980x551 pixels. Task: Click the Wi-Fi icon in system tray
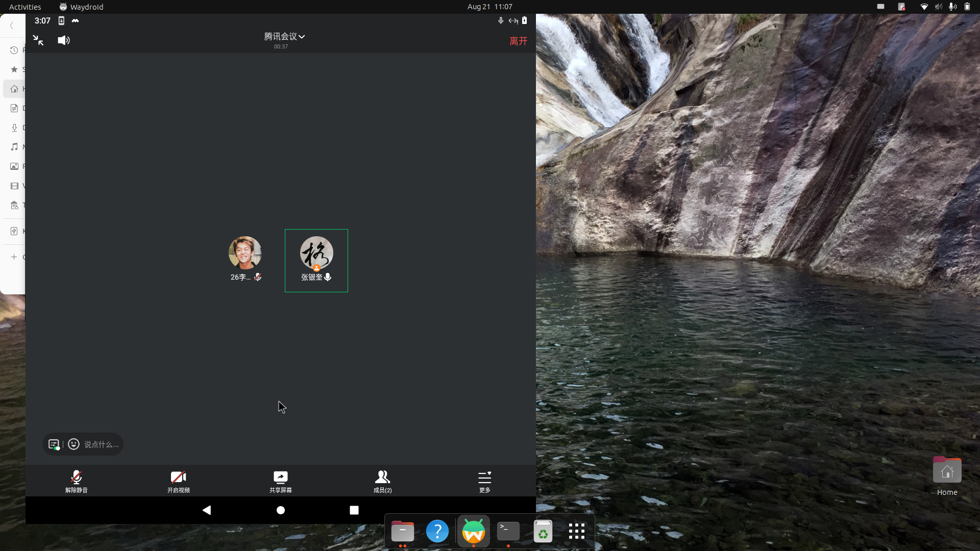[x=924, y=7]
